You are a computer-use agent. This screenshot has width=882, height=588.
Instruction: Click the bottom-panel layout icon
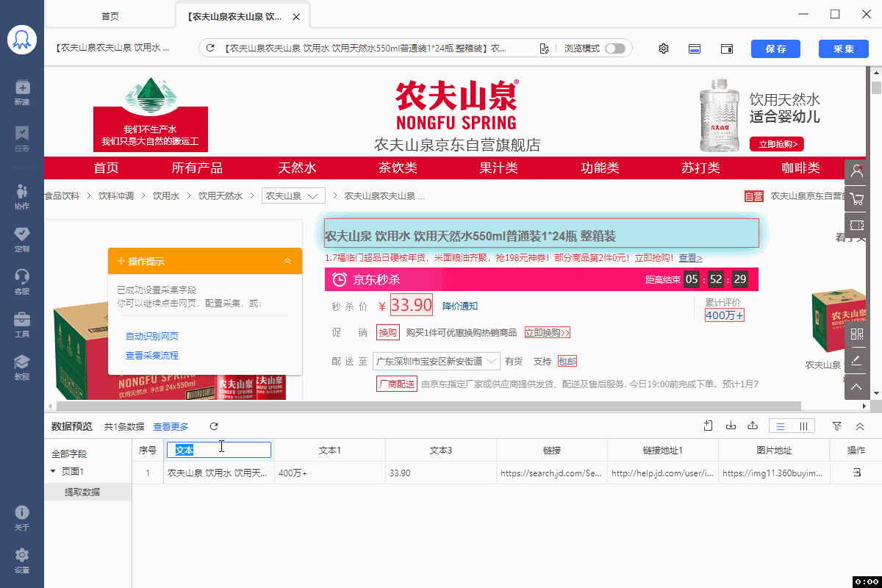(x=694, y=49)
